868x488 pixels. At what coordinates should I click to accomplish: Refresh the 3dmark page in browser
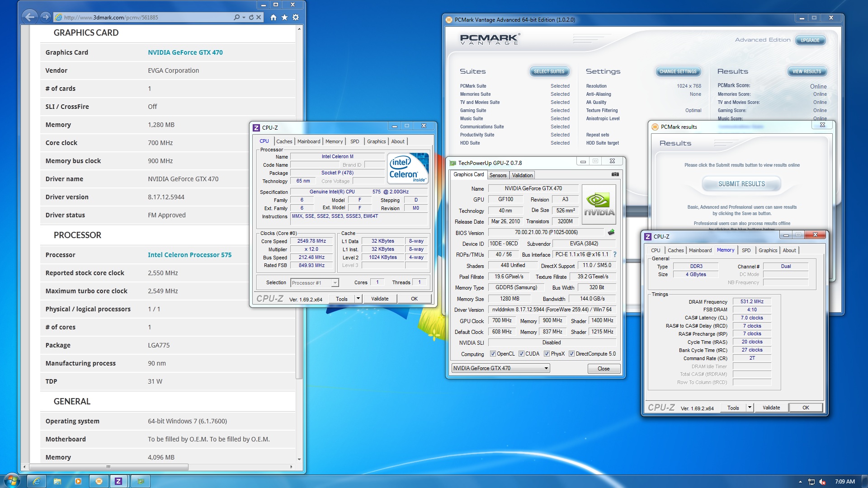[x=251, y=17]
